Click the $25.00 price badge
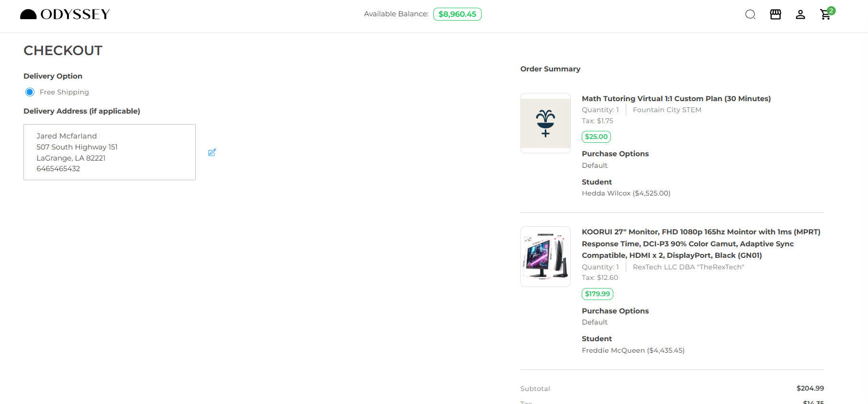Viewport: 868px width, 404px height. [x=596, y=137]
